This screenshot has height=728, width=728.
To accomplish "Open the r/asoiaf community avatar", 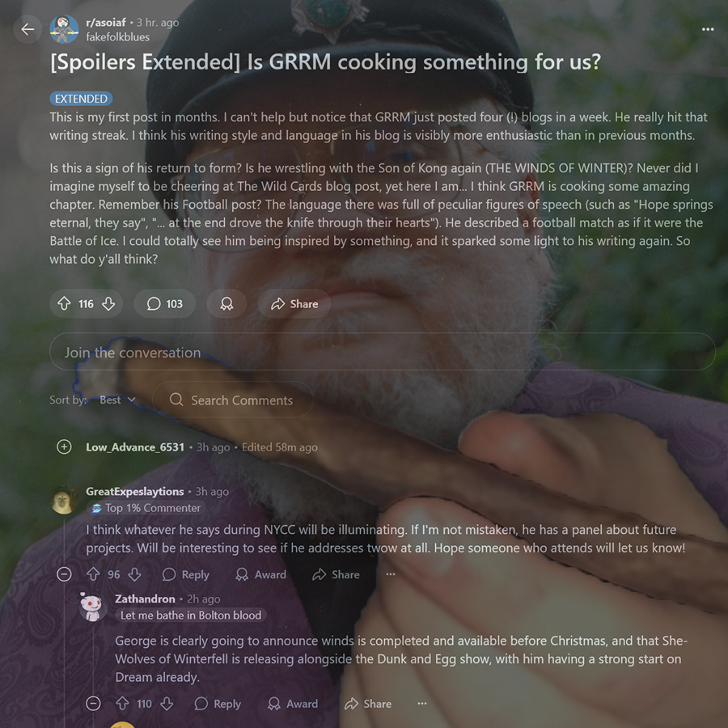I will [x=64, y=29].
